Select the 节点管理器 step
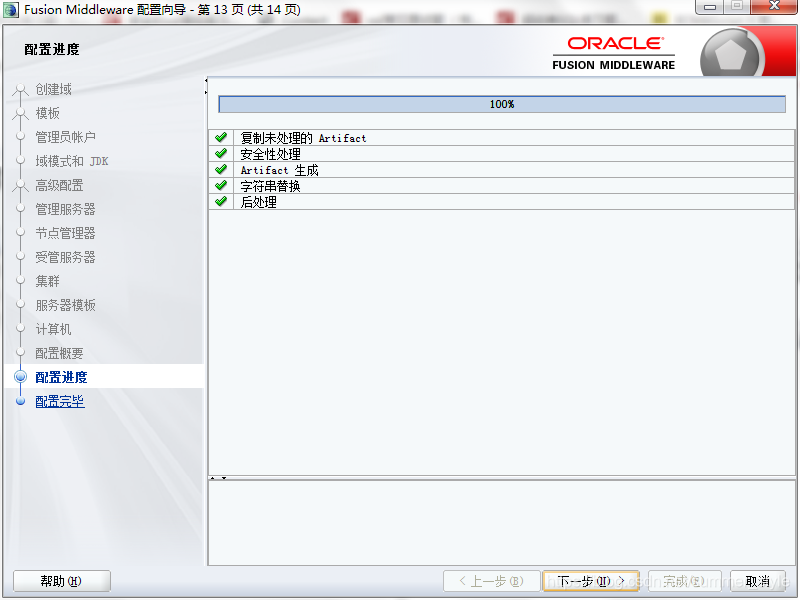800x600 pixels. pyautogui.click(x=65, y=233)
